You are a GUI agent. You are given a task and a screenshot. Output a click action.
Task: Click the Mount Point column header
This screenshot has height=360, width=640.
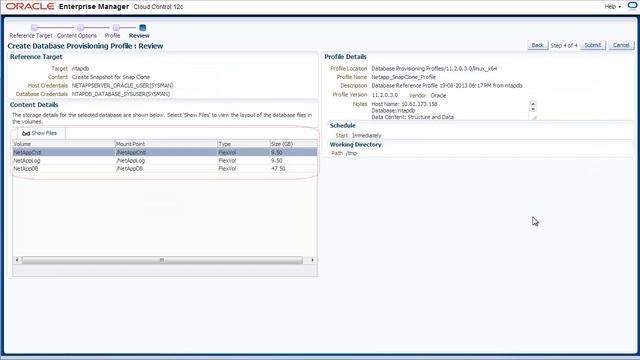click(166, 144)
